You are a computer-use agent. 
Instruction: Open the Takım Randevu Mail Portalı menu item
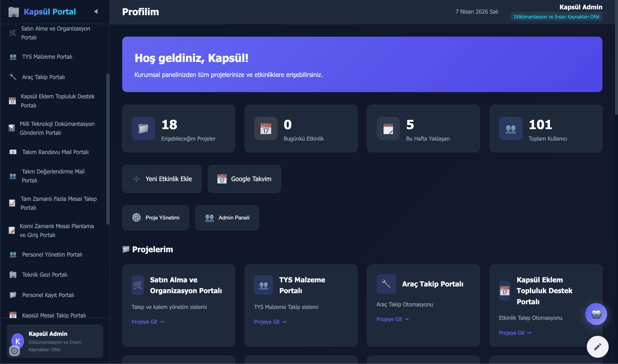55,152
